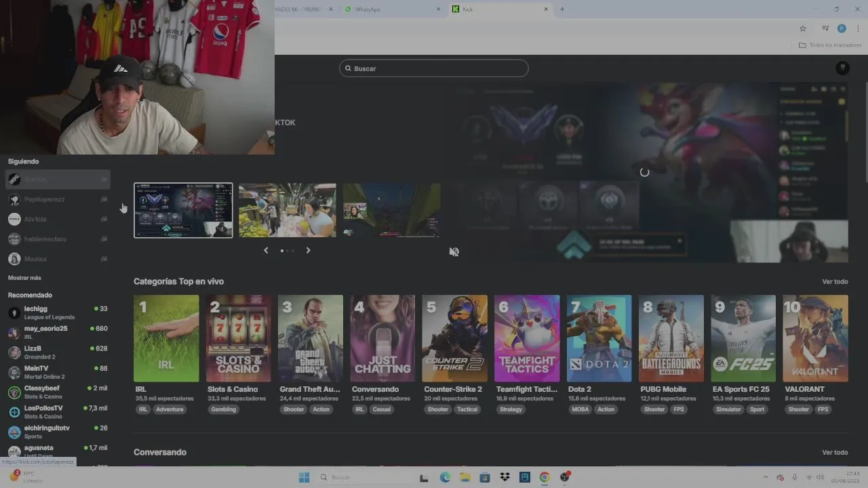The image size is (868, 488).
Task: Expand followed list with Mostrar más
Action: coord(24,278)
